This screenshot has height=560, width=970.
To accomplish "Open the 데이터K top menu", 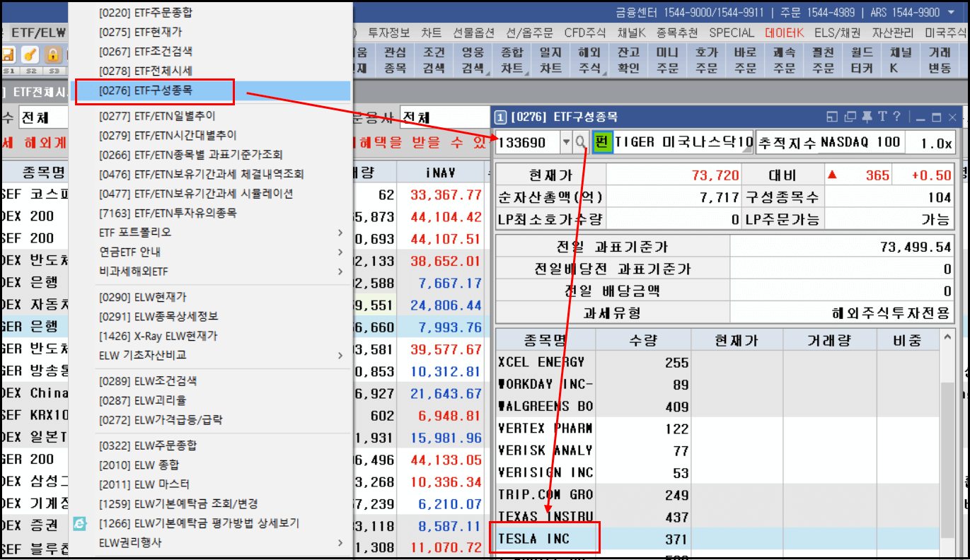I will click(785, 33).
